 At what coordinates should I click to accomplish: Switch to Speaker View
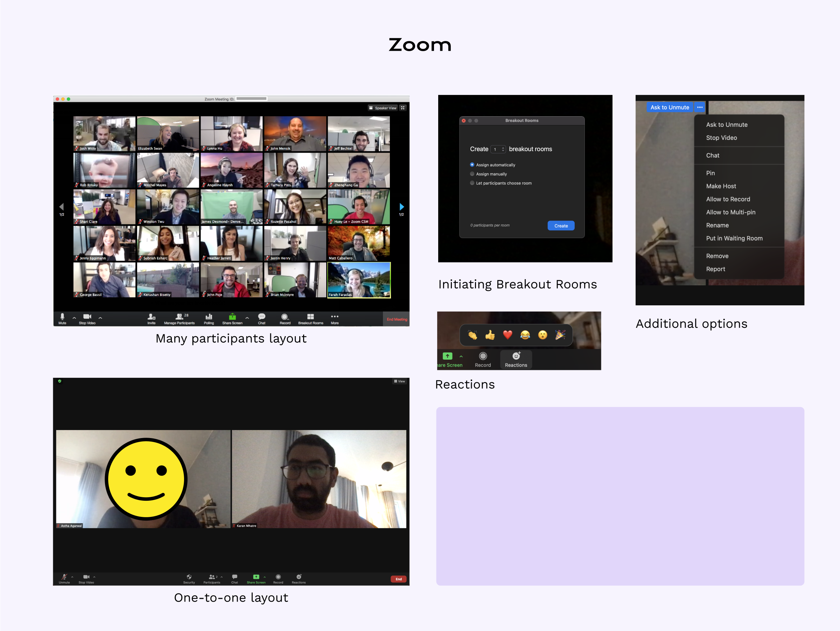383,108
